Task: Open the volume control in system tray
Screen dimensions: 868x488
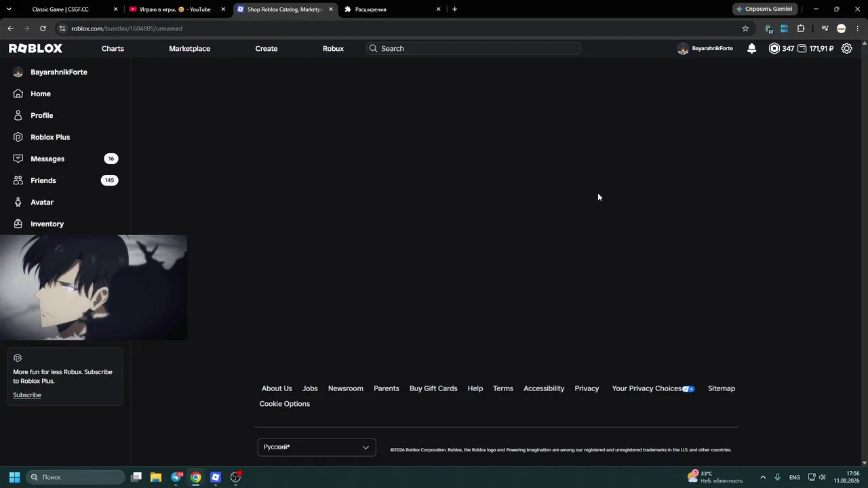Action: click(x=823, y=477)
